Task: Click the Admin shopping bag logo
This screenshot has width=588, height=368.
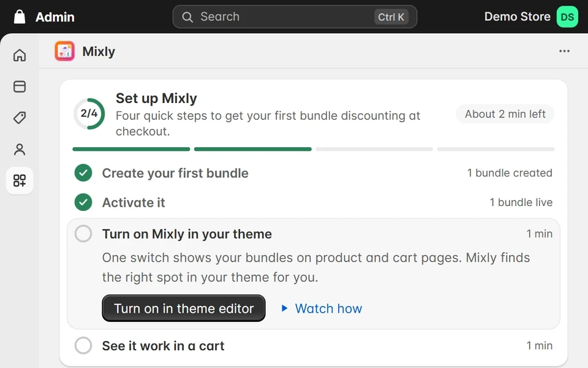Action: (20, 17)
